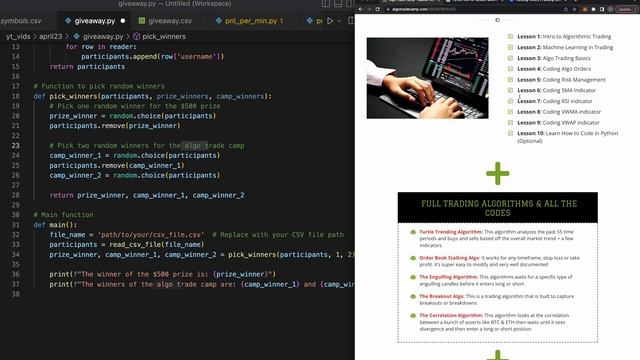Click the 'def main():' line

click(55, 225)
